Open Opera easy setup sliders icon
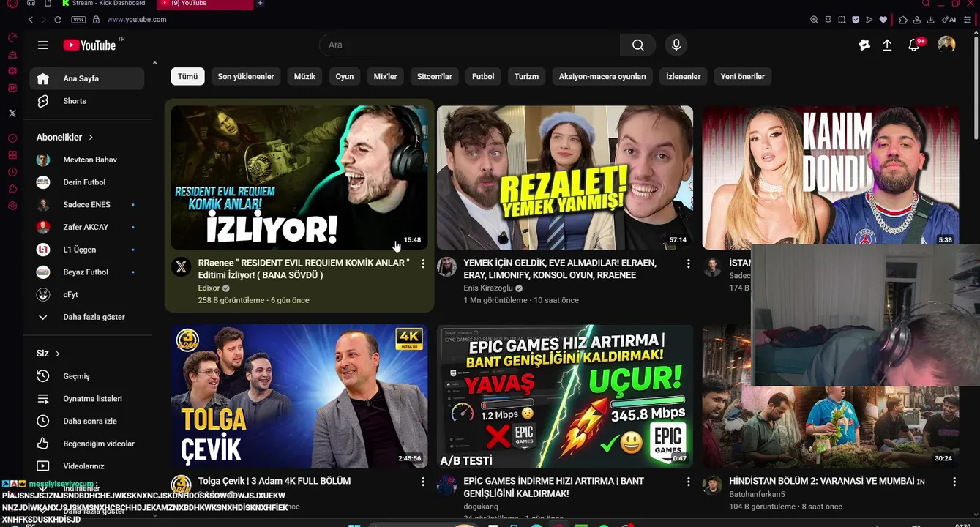The image size is (980, 527). (x=968, y=20)
